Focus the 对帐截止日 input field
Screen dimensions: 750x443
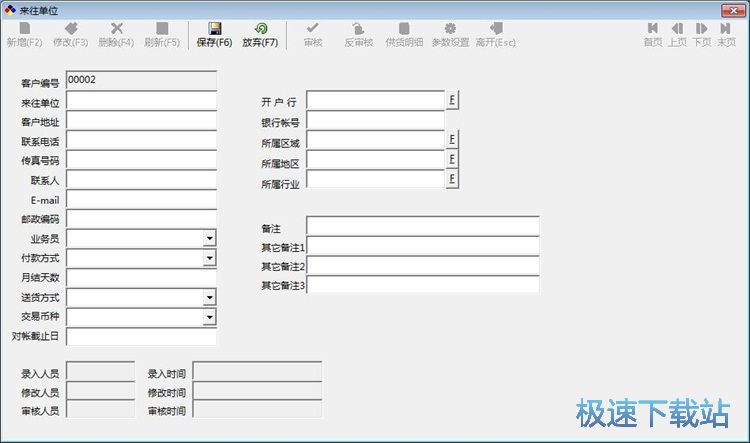coord(141,337)
